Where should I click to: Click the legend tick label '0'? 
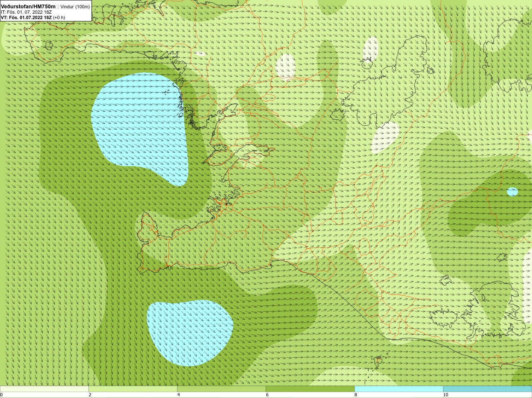pos(1,395)
